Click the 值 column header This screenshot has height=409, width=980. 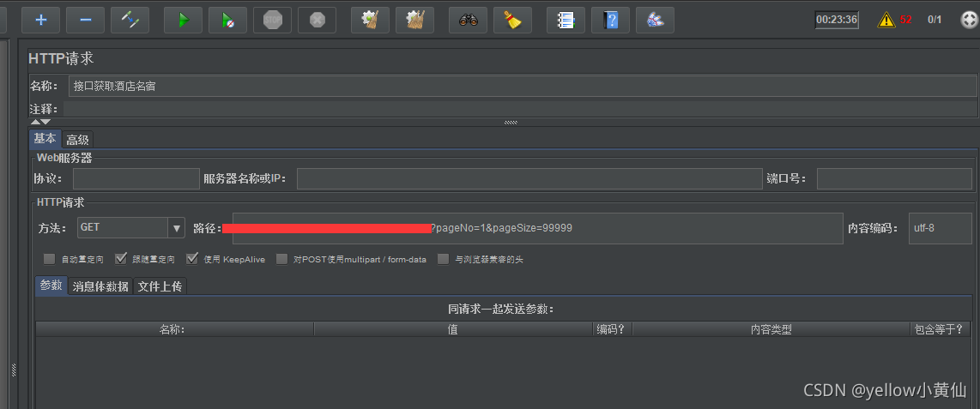pyautogui.click(x=453, y=329)
